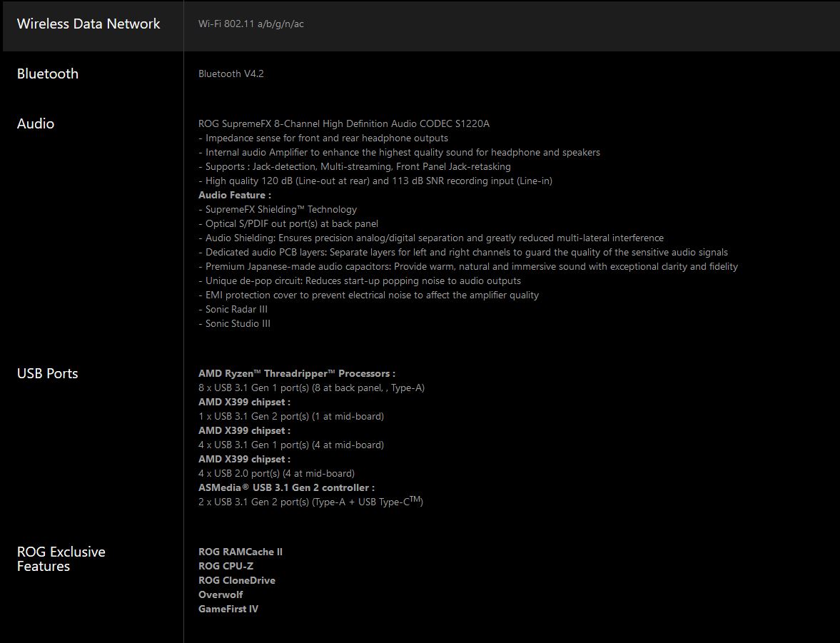
Task: Click the USB Ports section heading
Action: click(x=47, y=374)
